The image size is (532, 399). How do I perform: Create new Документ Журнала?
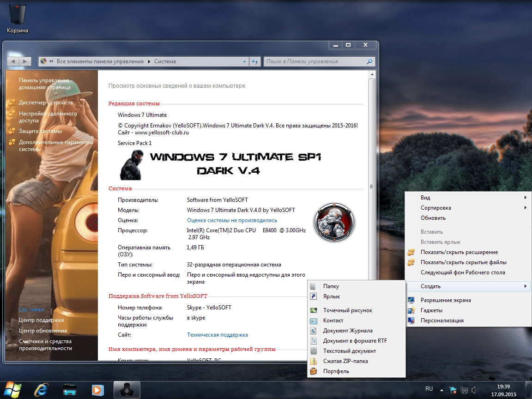[356, 331]
